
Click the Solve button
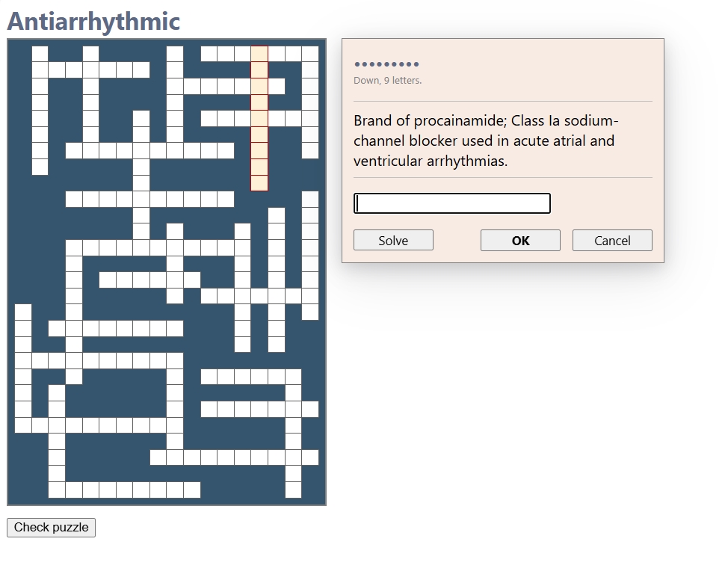(393, 240)
